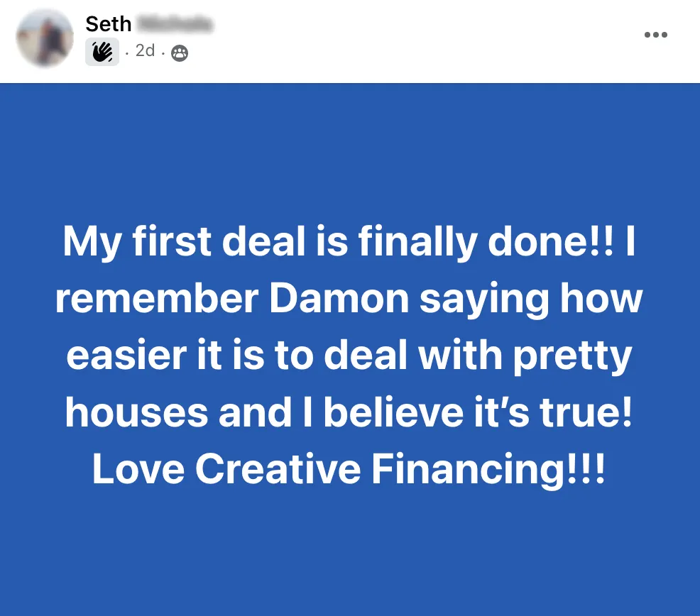
Task: Open Seth's blurred profile picture
Action: point(44,38)
